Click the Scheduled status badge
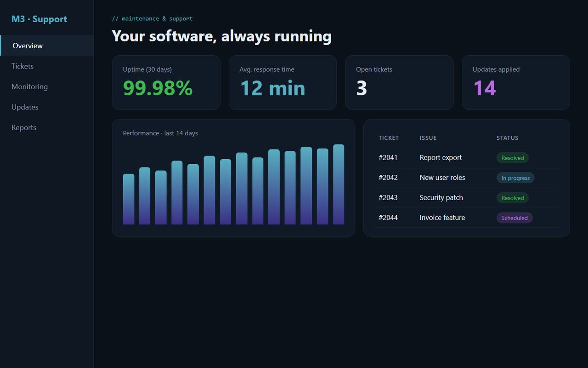The width and height of the screenshot is (588, 368). [x=514, y=218]
